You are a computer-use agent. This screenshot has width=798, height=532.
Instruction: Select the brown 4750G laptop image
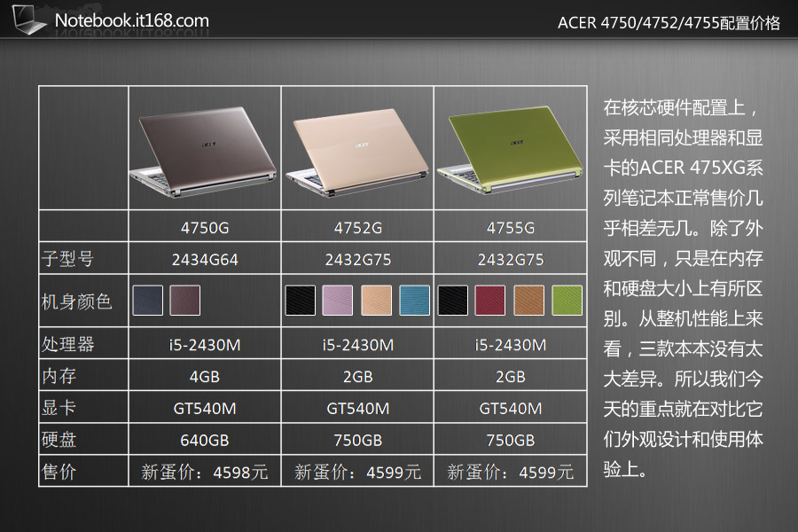click(205, 148)
